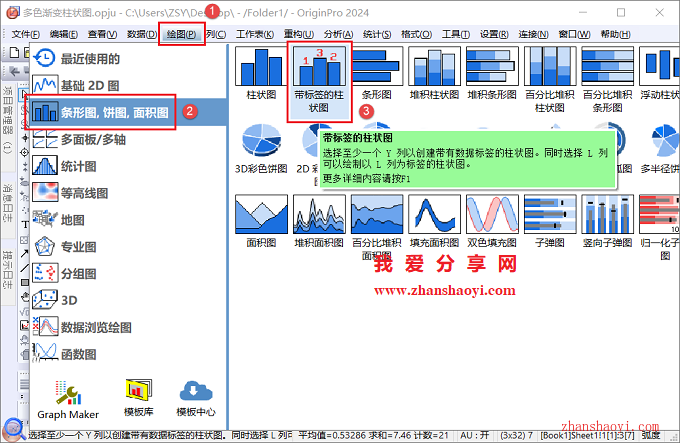Open the 数据(D) menu
This screenshot has height=443, width=680.
click(x=142, y=34)
